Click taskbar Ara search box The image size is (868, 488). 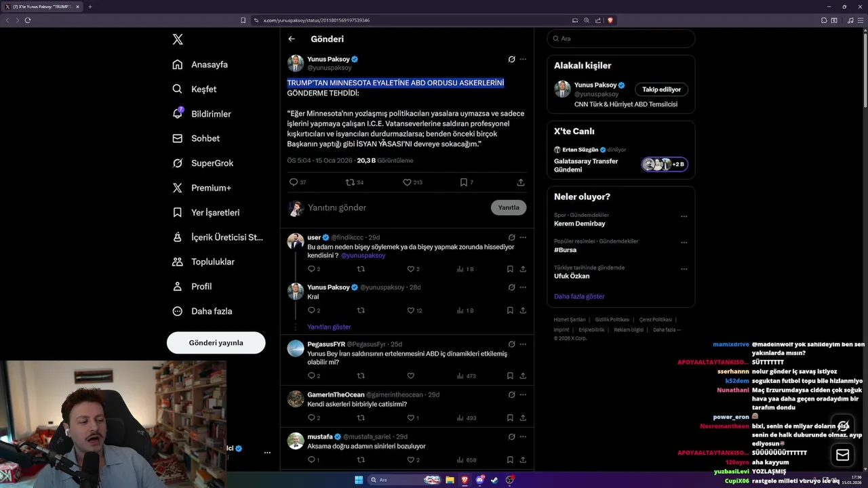(x=405, y=480)
